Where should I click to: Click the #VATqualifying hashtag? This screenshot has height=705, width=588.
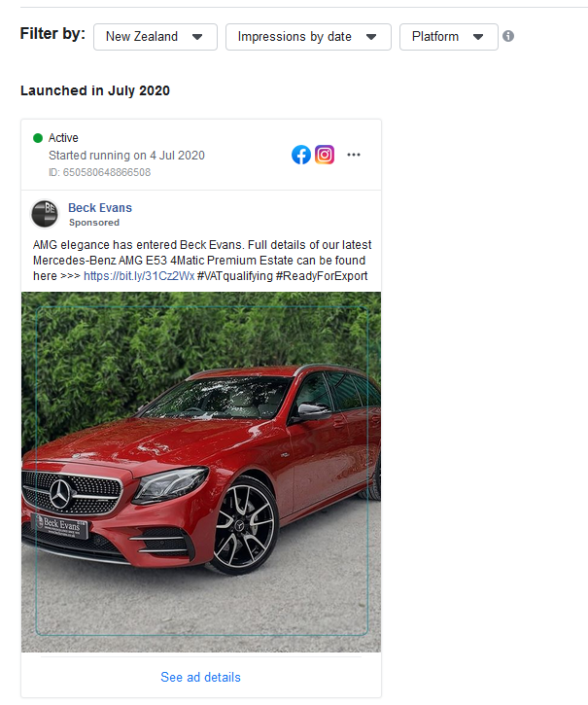coord(234,275)
